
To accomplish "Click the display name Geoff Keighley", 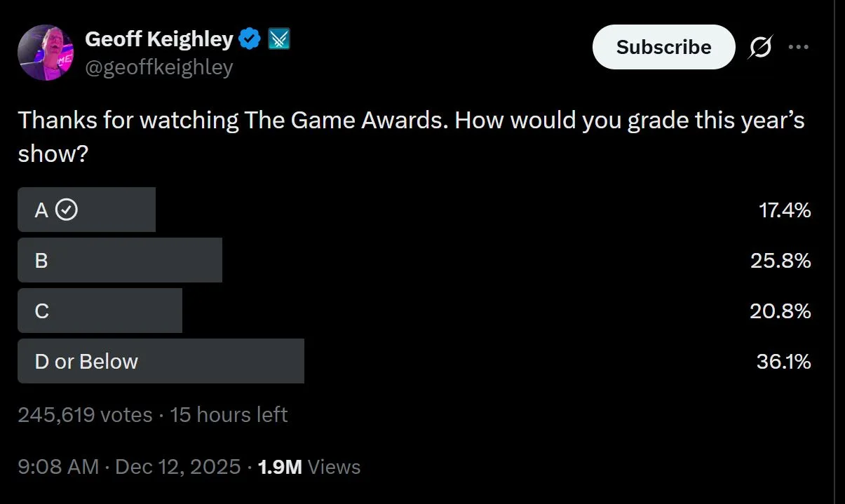I will pyautogui.click(x=158, y=39).
